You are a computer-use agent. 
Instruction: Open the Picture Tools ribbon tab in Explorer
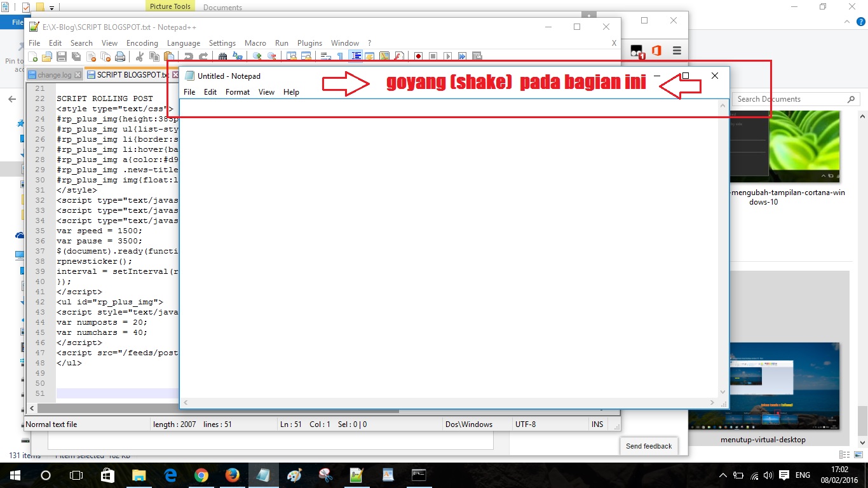pyautogui.click(x=170, y=6)
